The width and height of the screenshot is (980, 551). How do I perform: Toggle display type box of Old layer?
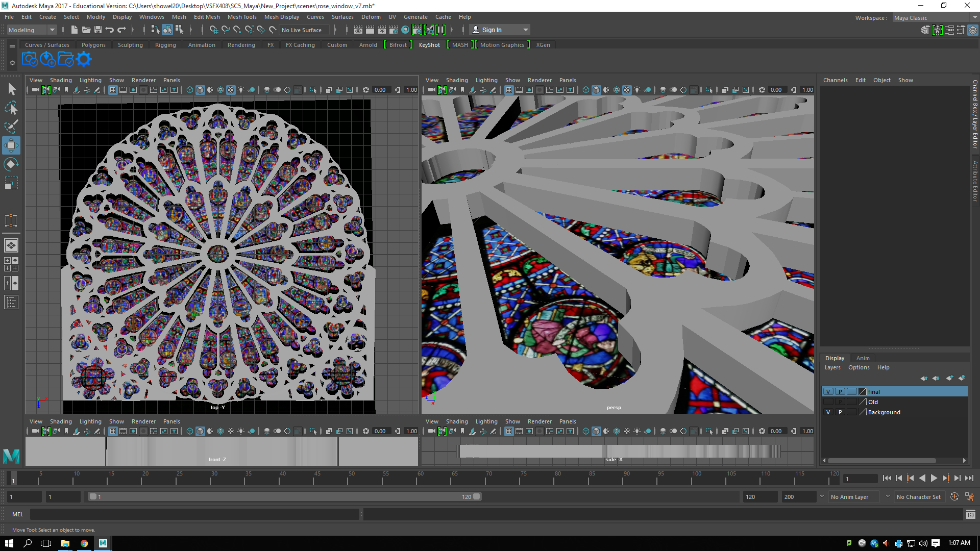pyautogui.click(x=852, y=402)
